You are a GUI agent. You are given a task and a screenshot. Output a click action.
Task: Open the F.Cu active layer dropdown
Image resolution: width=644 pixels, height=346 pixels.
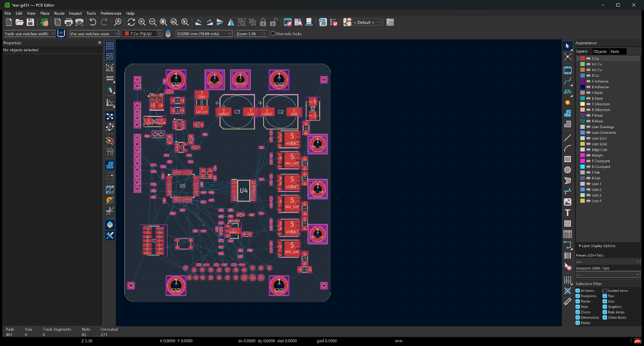tap(143, 34)
